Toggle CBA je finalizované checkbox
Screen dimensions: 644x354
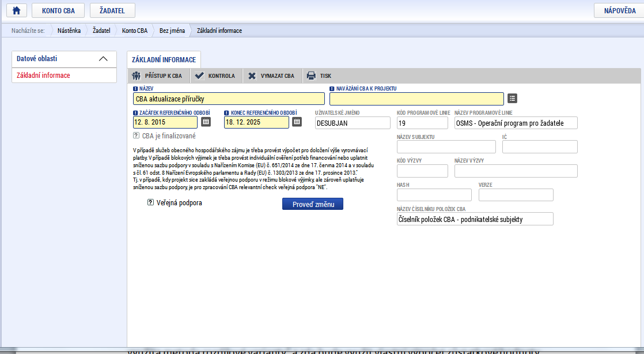point(136,135)
